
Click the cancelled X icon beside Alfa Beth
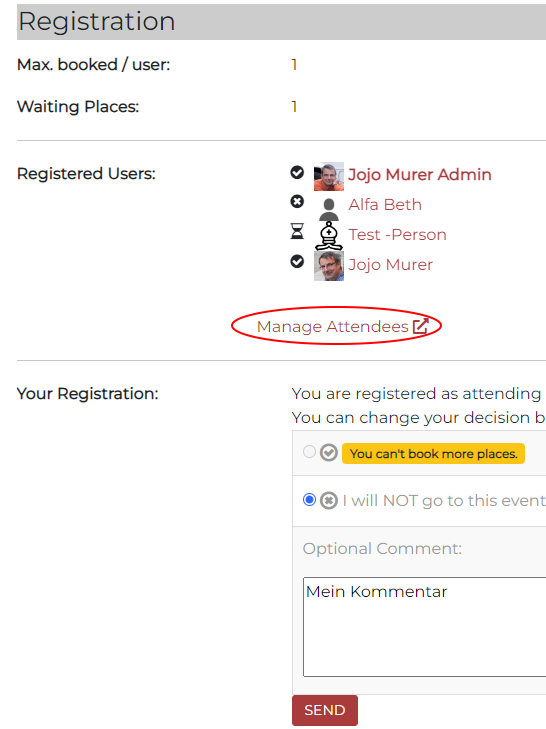point(297,202)
